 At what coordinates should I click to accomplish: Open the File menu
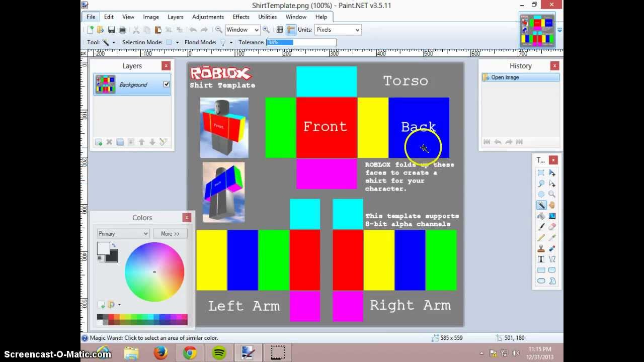[x=91, y=17]
